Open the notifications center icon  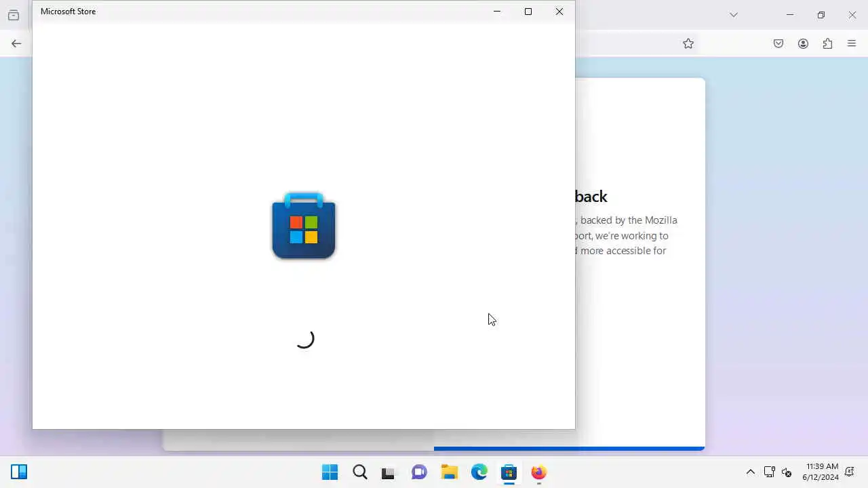point(850,472)
